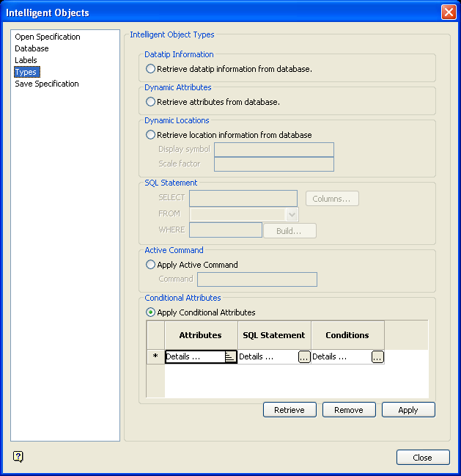Screen dimensions: 461x476
Task: Click the Remove button
Action: (x=349, y=410)
